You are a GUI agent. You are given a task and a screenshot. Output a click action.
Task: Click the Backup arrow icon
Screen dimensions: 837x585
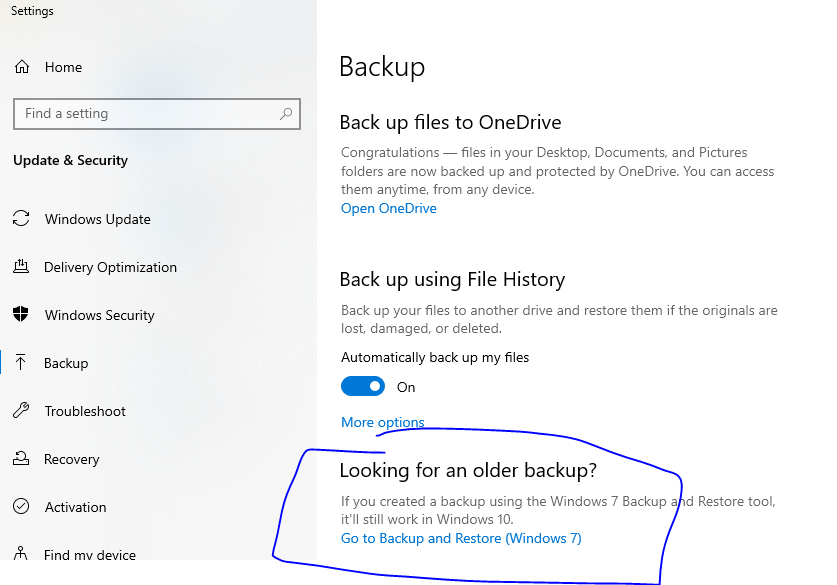click(x=21, y=363)
